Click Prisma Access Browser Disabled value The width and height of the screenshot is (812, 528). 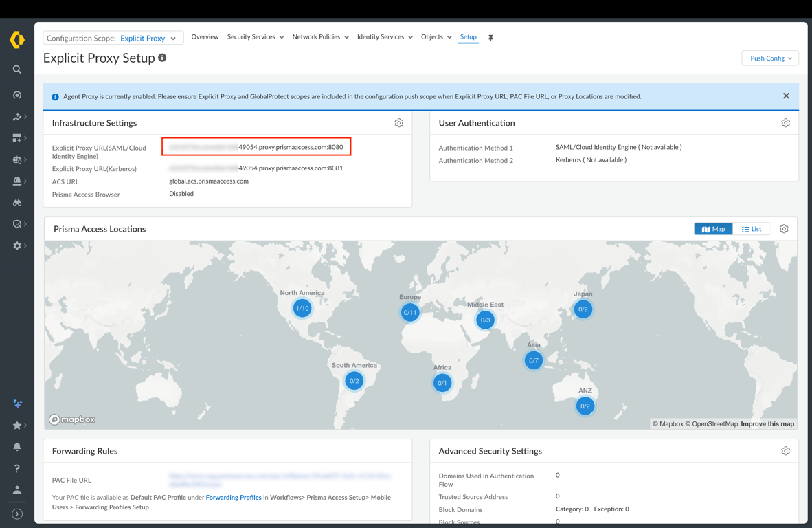[x=181, y=194]
